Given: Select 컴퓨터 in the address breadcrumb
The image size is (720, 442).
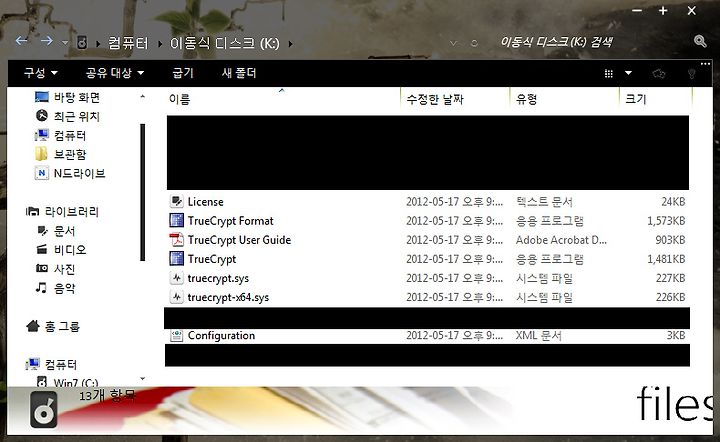Looking at the screenshot, I should (129, 43).
